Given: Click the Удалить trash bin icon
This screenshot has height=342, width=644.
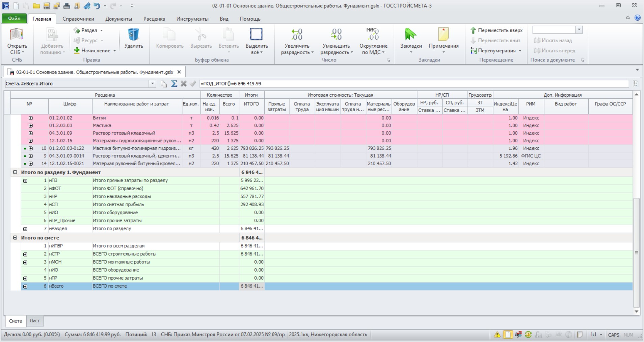Looking at the screenshot, I should (133, 34).
